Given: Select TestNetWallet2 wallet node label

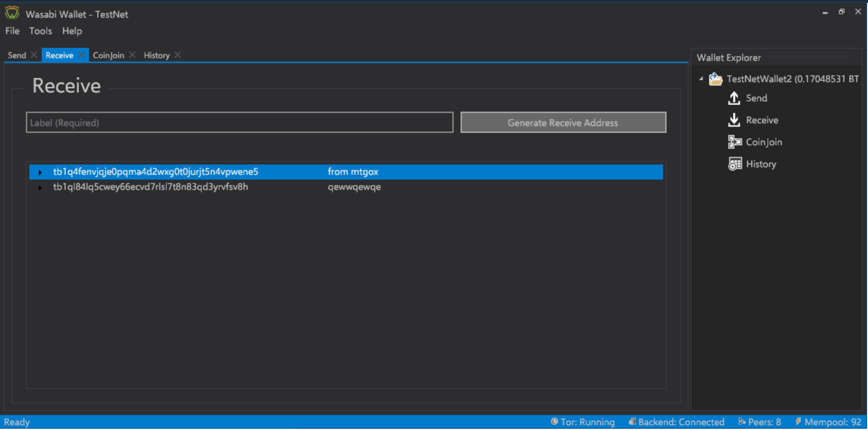Looking at the screenshot, I should click(x=792, y=79).
